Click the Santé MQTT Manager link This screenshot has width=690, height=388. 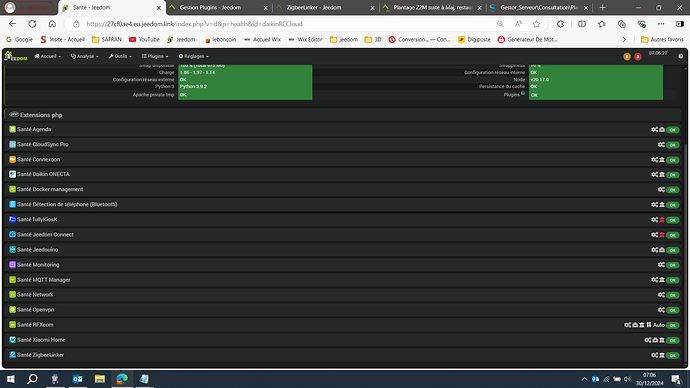point(44,280)
